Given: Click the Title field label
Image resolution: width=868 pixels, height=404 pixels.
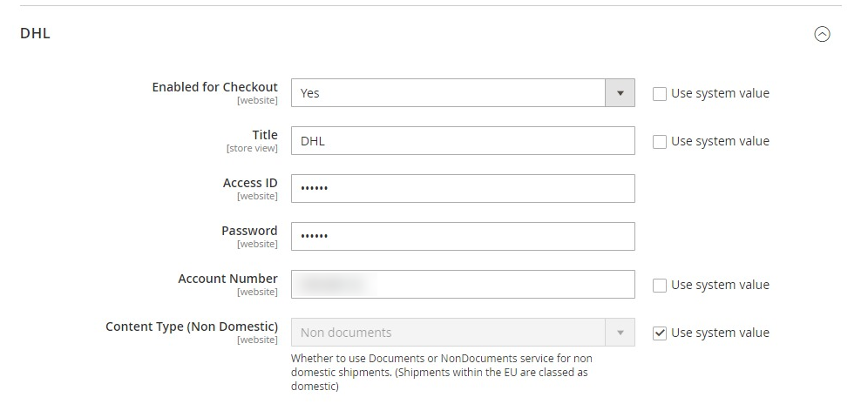Looking at the screenshot, I should click(265, 135).
